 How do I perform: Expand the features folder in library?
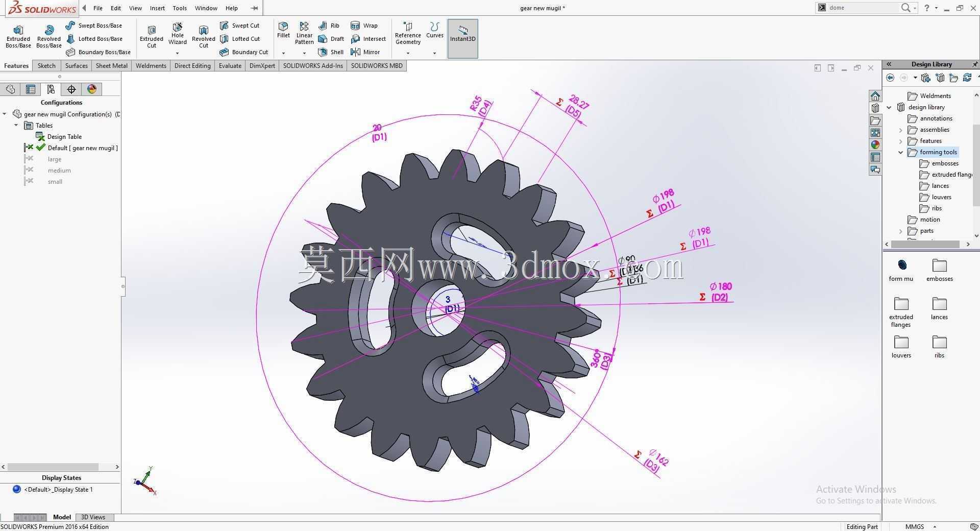pos(901,141)
